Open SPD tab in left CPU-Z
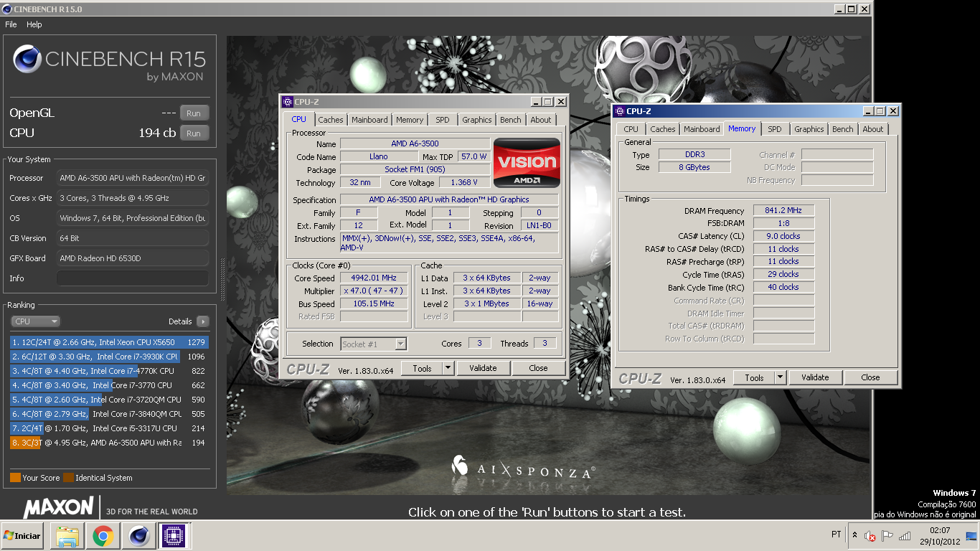Screen dimensions: 980x551 tap(443, 120)
